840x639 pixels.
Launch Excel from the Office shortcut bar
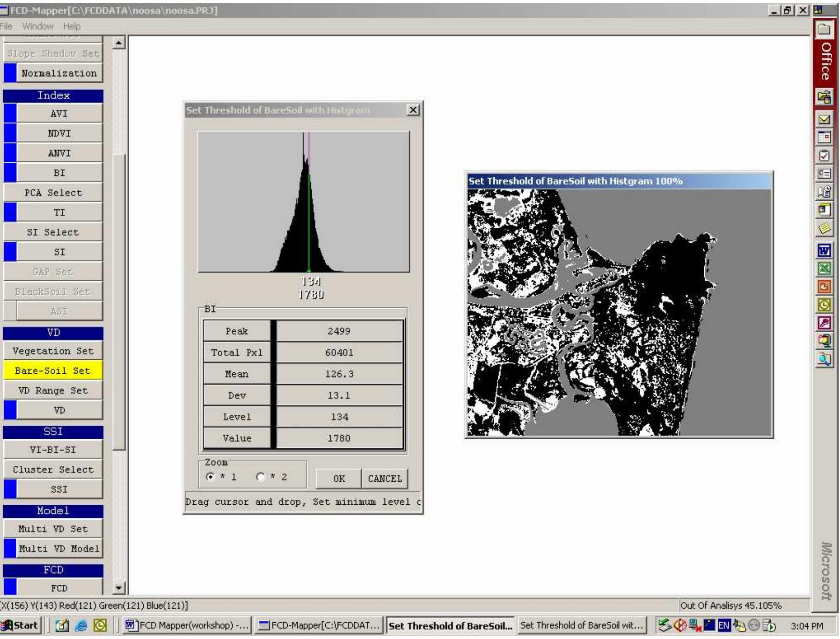pos(824,269)
